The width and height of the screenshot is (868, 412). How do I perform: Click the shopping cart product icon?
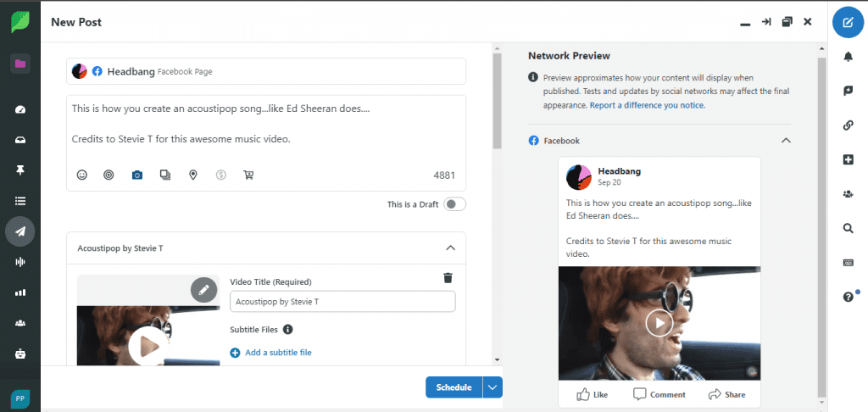(x=248, y=175)
